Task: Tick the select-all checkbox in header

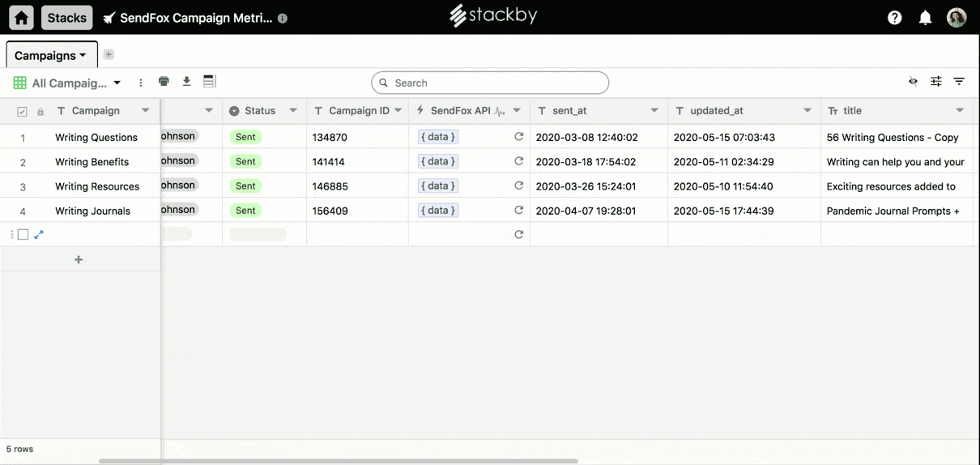Action: click(22, 112)
